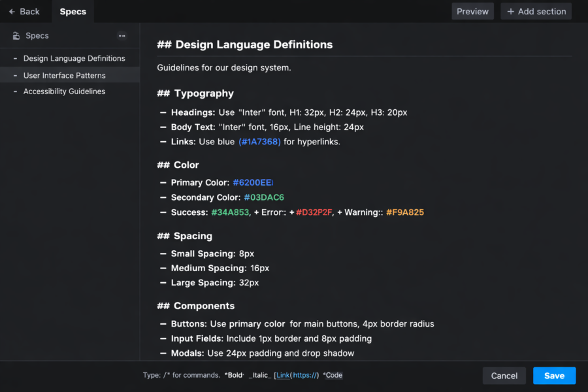
Task: Click the Link(https://) formatting hint
Action: [296, 375]
